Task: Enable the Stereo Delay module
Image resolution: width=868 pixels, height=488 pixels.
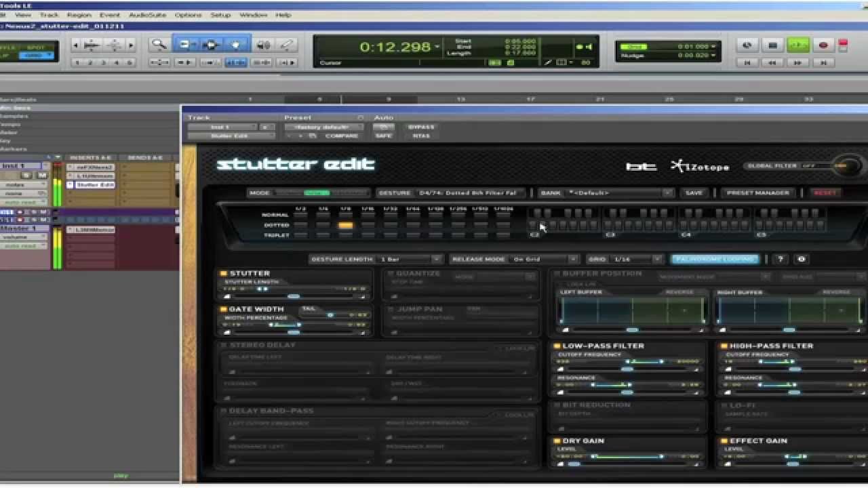Action: 223,345
